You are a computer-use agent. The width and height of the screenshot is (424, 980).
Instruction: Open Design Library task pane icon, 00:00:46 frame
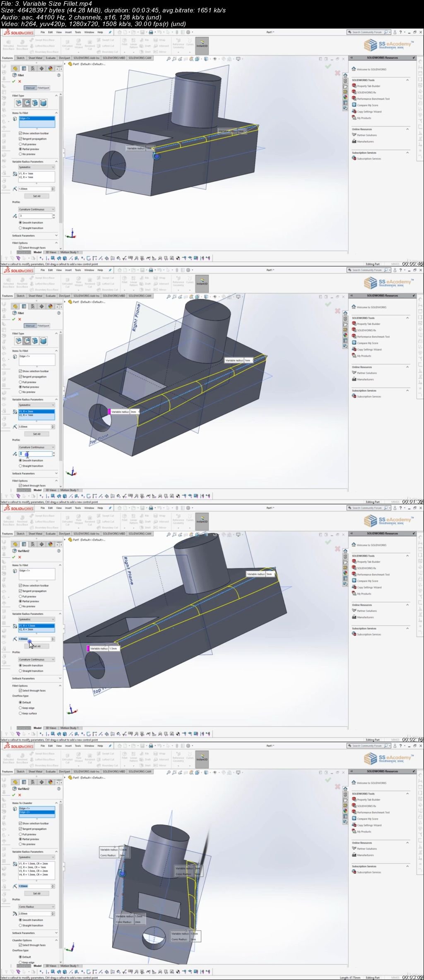345,81
